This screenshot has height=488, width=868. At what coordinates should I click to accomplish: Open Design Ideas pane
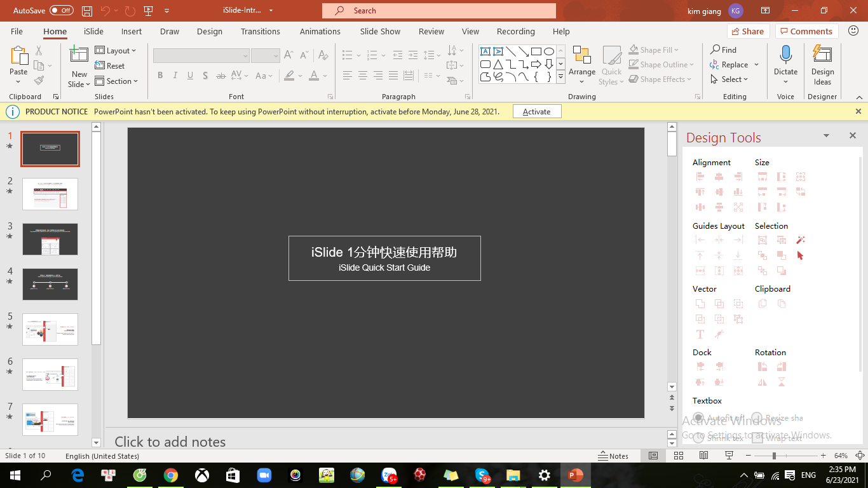(x=822, y=65)
